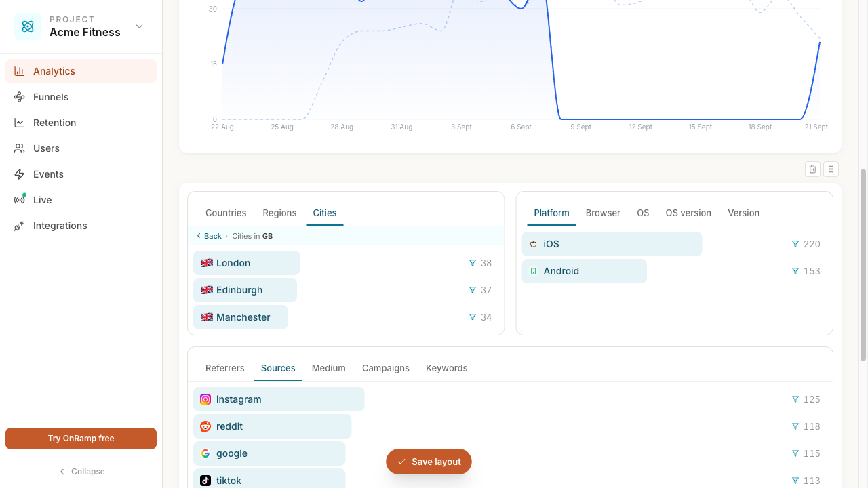Delete the widget with the trash icon
Image resolution: width=868 pixels, height=488 pixels.
pos(812,169)
